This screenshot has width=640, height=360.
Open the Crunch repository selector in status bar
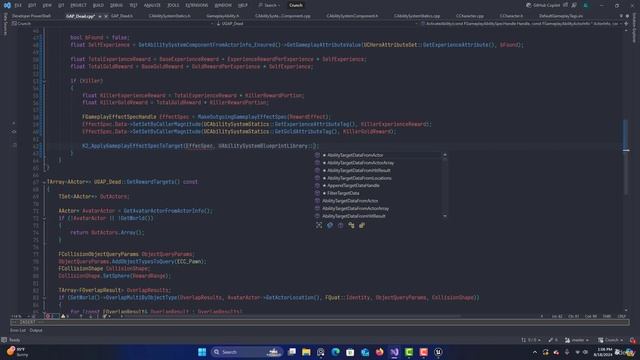pyautogui.click(x=610, y=340)
